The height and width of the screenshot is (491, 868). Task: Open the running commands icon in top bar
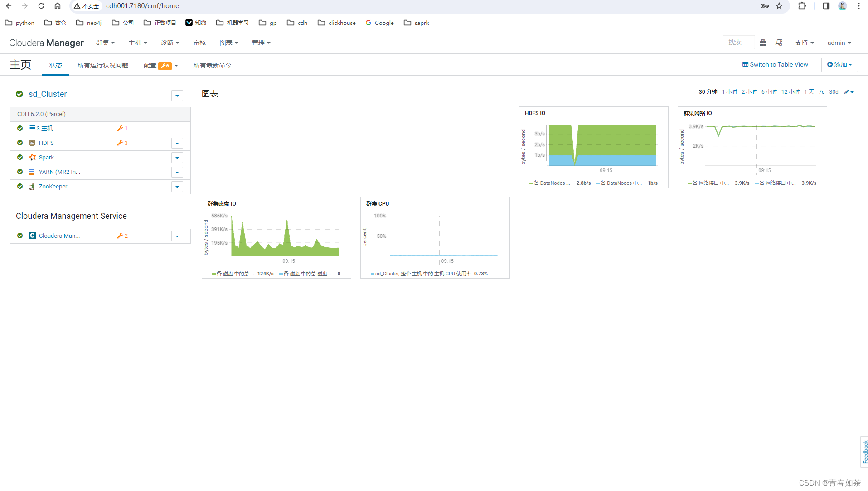click(779, 43)
